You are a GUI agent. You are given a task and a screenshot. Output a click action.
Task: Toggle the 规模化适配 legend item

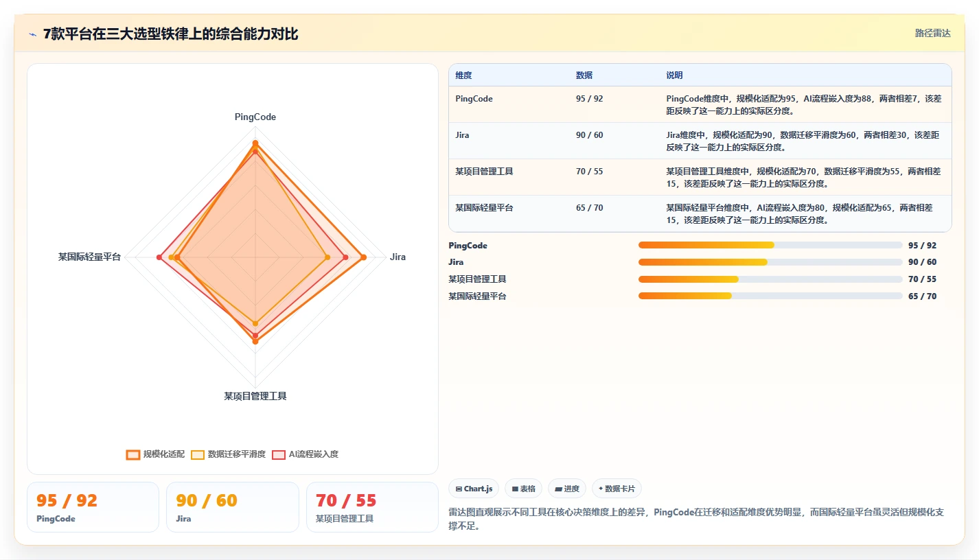[156, 454]
